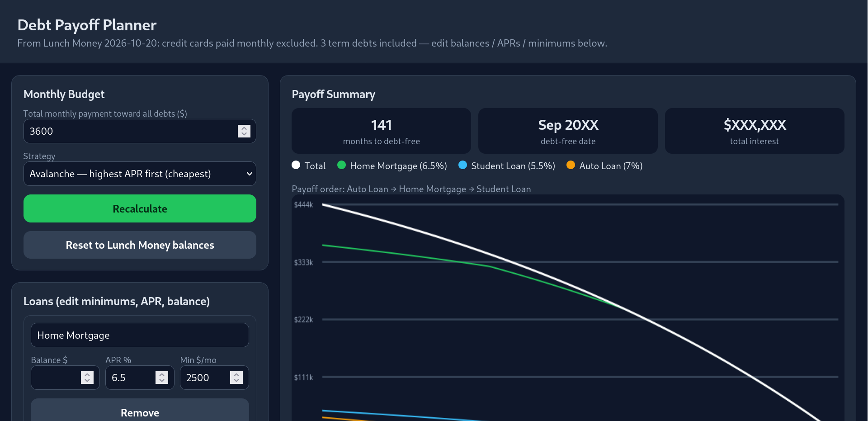This screenshot has width=868, height=421.
Task: Click the 'Payoff Summary' heading
Action: (333, 95)
